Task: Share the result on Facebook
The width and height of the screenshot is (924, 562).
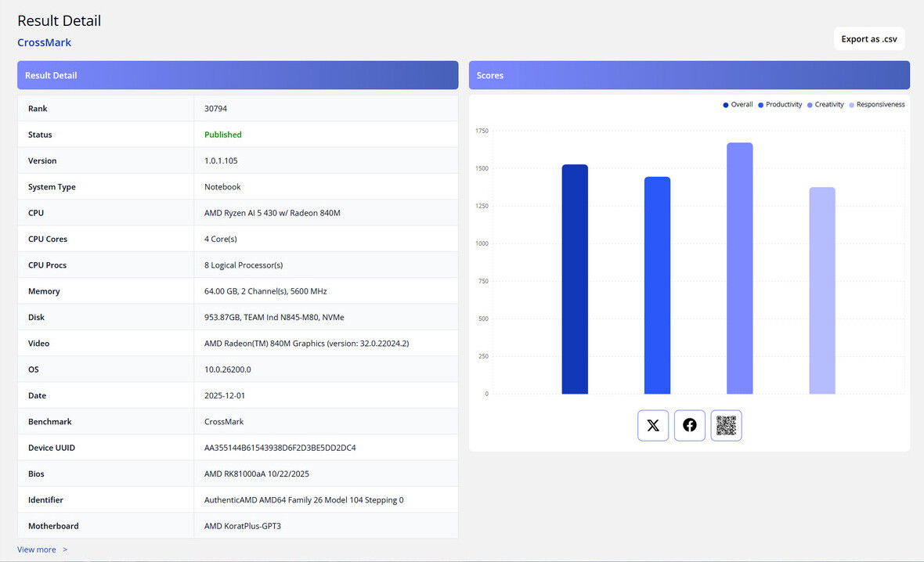Action: [x=689, y=426]
